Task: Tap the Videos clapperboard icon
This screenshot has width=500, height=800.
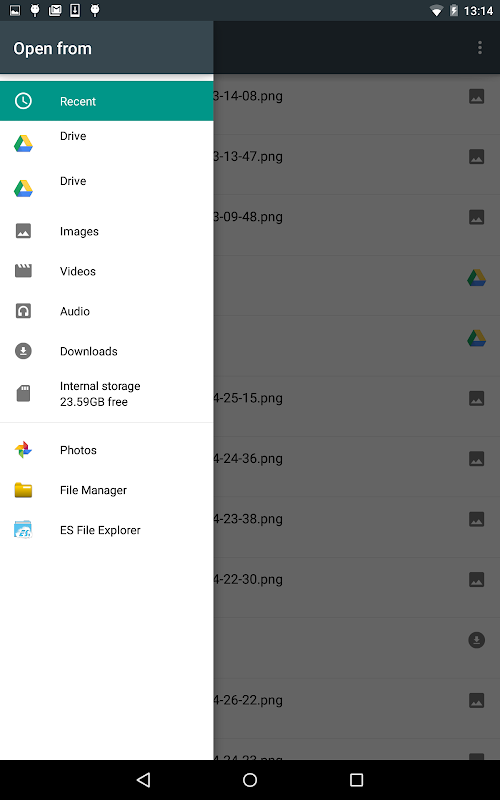Action: 23,271
